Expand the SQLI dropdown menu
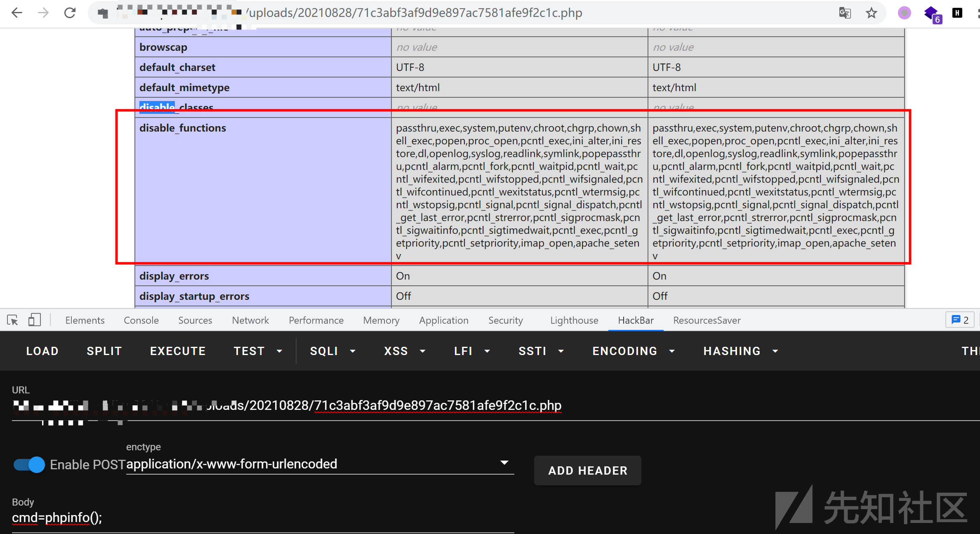Screen dimensions: 980x534 click(x=332, y=351)
